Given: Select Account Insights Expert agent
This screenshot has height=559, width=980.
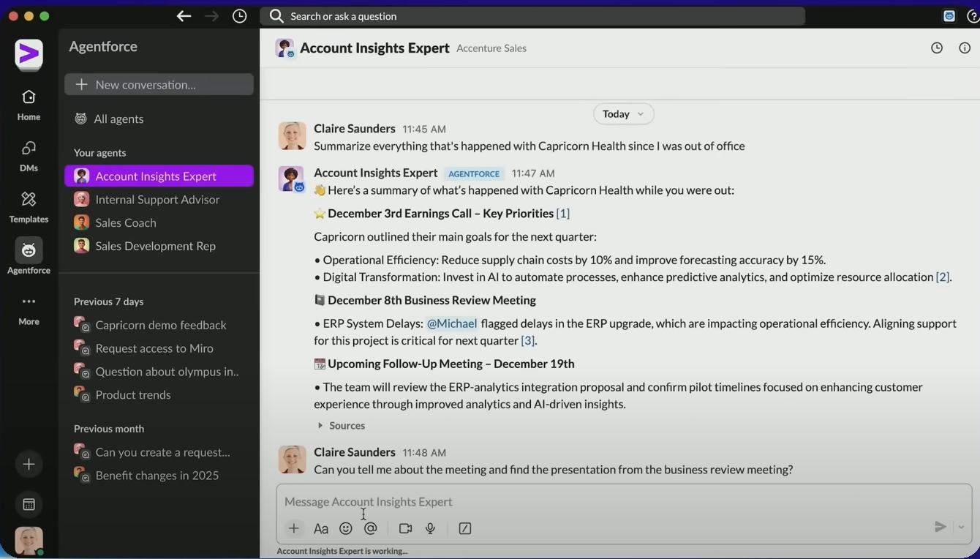Looking at the screenshot, I should pos(159,176).
